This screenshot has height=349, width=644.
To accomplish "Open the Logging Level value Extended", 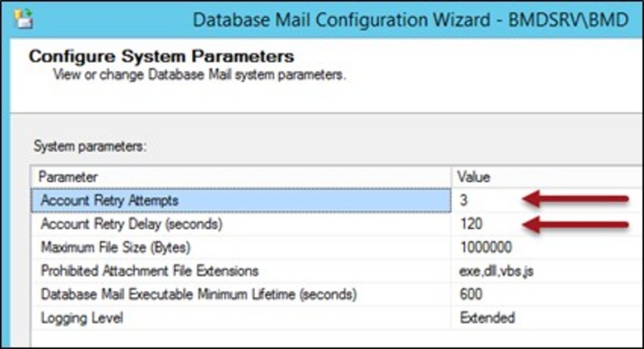I will pos(487,317).
